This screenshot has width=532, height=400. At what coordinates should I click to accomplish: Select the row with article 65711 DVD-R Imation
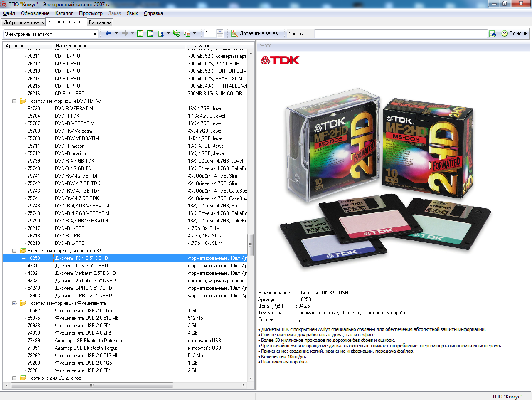[125, 146]
